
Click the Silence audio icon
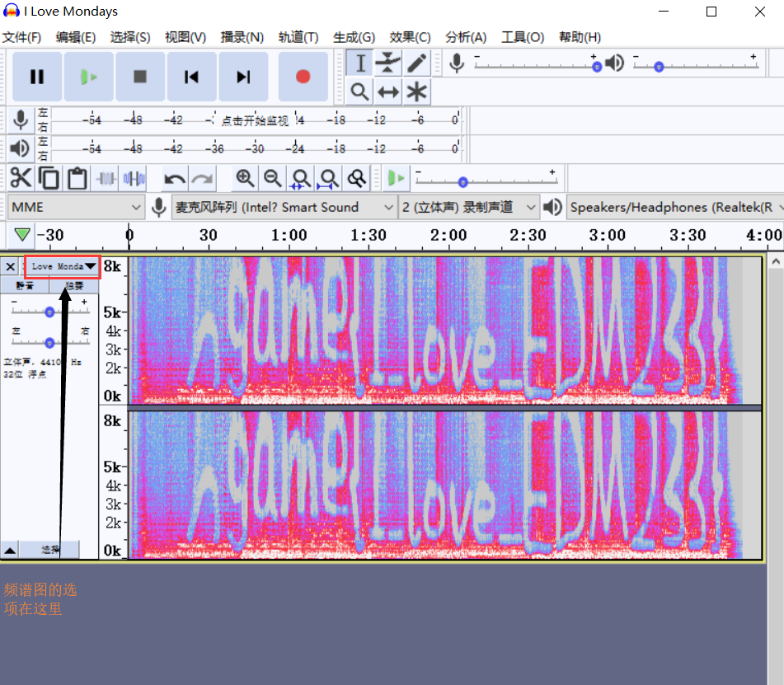pos(134,178)
